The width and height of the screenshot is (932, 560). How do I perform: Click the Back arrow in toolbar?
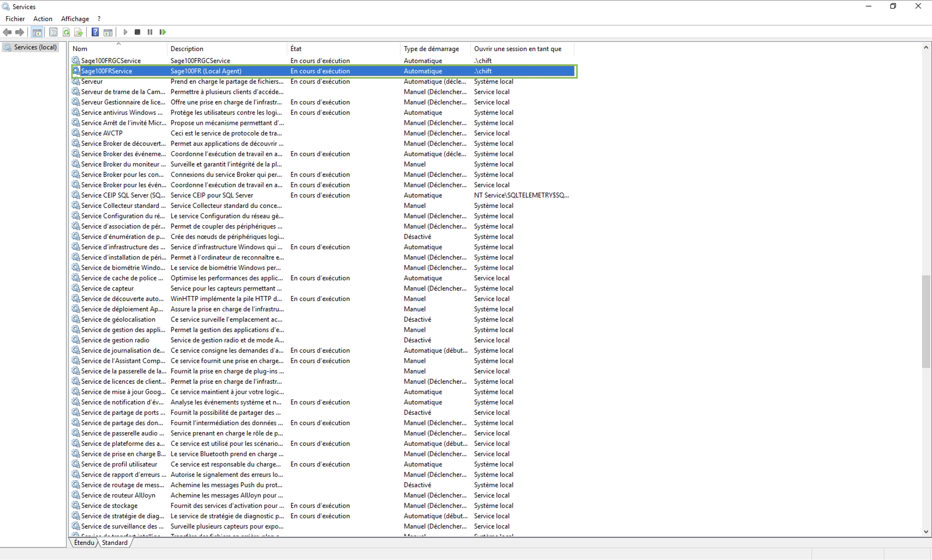pyautogui.click(x=7, y=32)
